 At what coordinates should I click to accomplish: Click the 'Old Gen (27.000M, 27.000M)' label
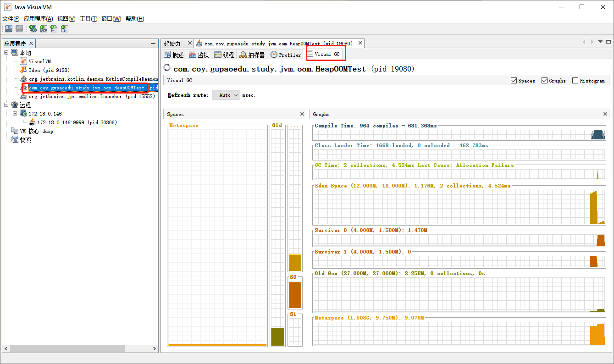[x=399, y=273]
